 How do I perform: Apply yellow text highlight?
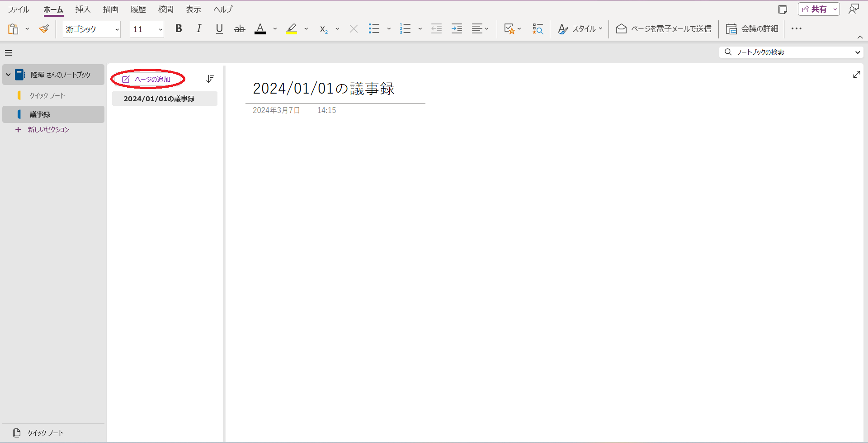point(291,28)
